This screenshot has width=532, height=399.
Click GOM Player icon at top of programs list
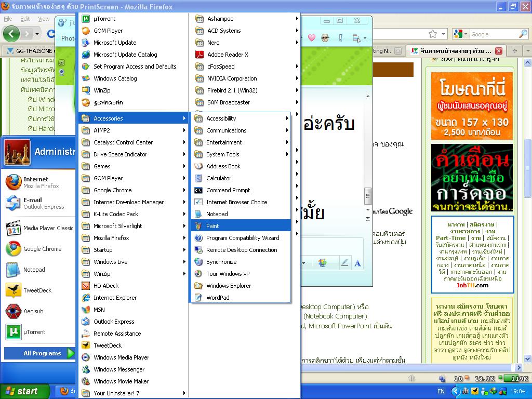point(86,31)
